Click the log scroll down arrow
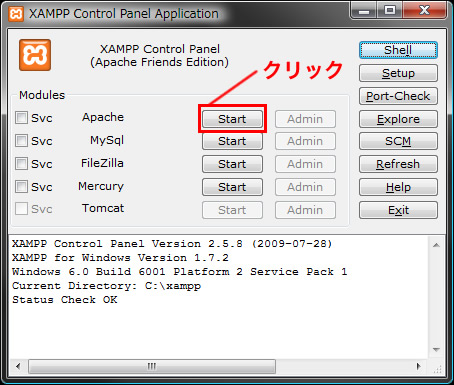Screen dimensions: 454x385 tap(436, 350)
